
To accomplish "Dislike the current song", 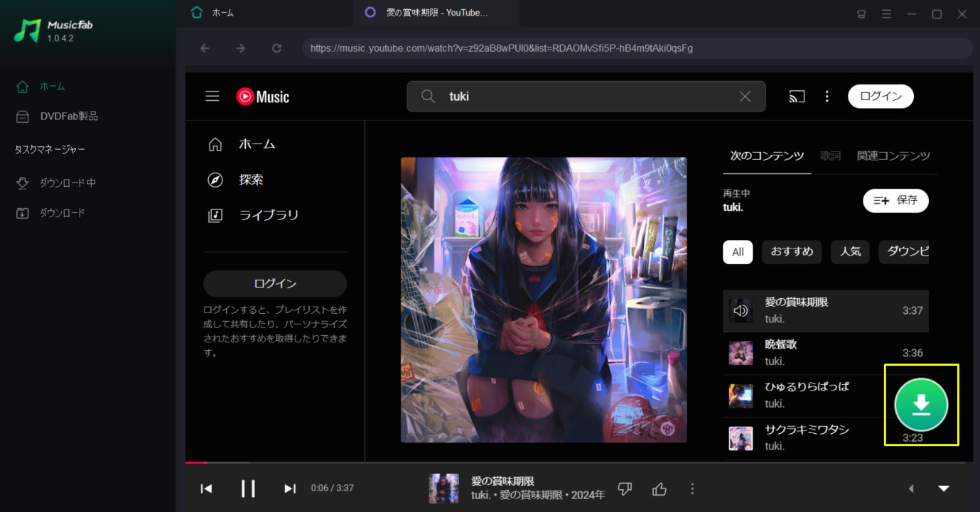I will coord(625,489).
